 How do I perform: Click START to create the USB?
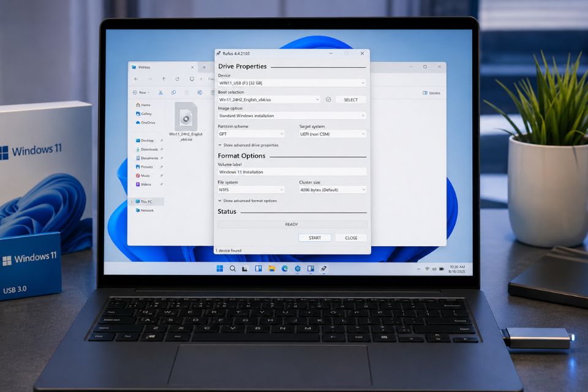(315, 238)
